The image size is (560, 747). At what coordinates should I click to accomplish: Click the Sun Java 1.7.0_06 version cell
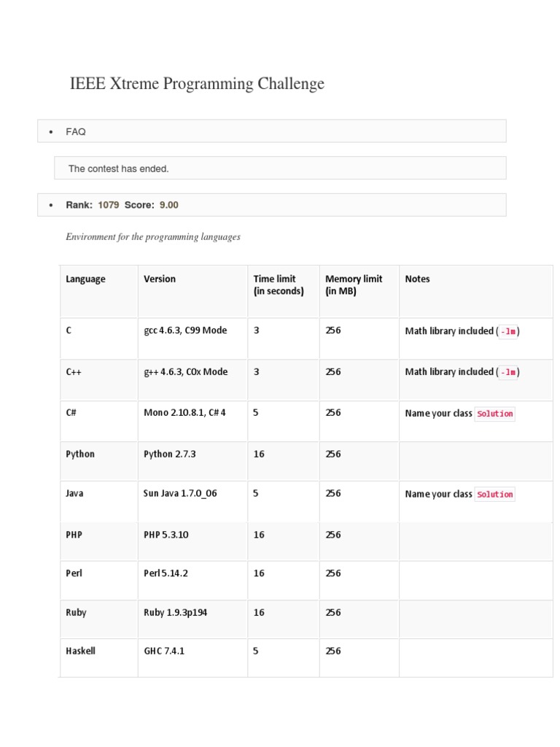pyautogui.click(x=180, y=494)
